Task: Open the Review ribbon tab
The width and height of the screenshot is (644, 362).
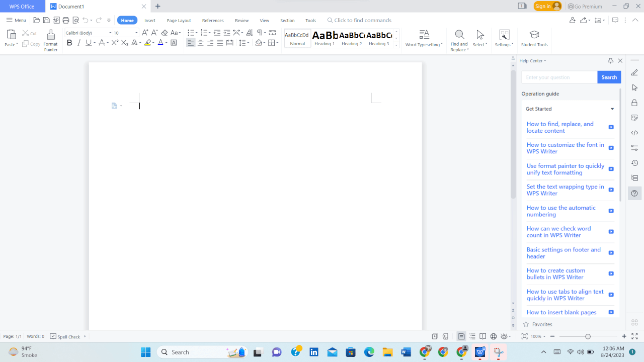Action: click(x=242, y=20)
